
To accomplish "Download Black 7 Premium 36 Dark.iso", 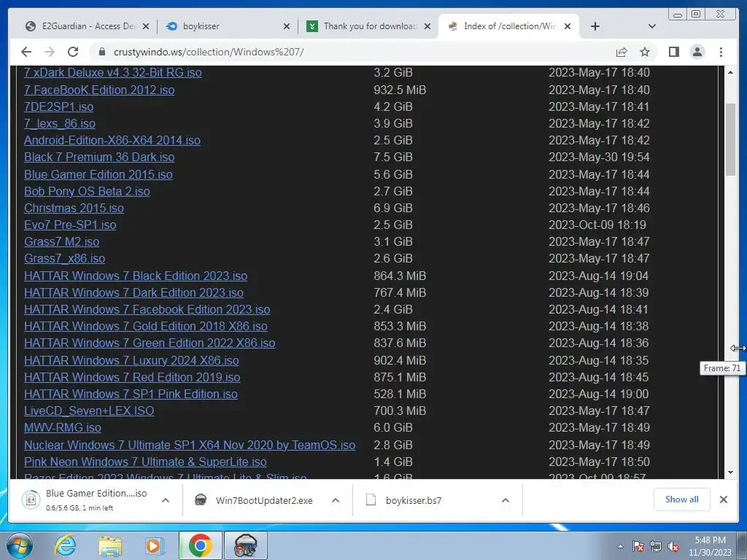I will pyautogui.click(x=99, y=157).
